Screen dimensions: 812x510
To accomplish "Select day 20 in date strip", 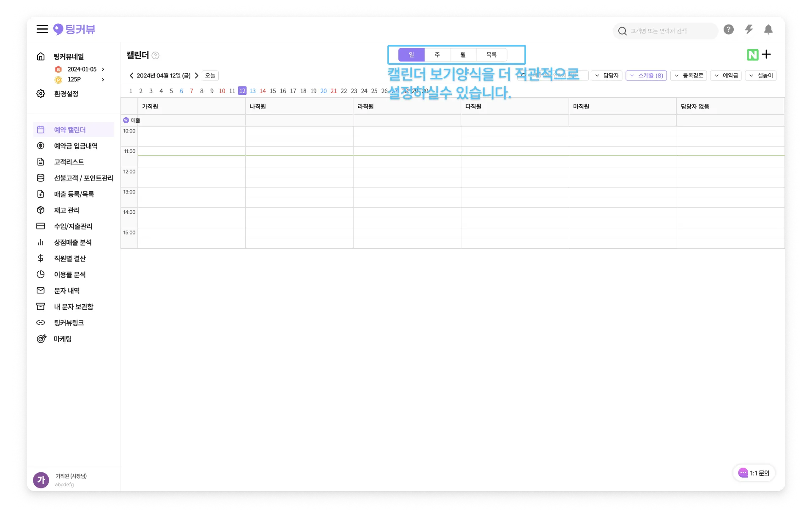I will [x=324, y=91].
